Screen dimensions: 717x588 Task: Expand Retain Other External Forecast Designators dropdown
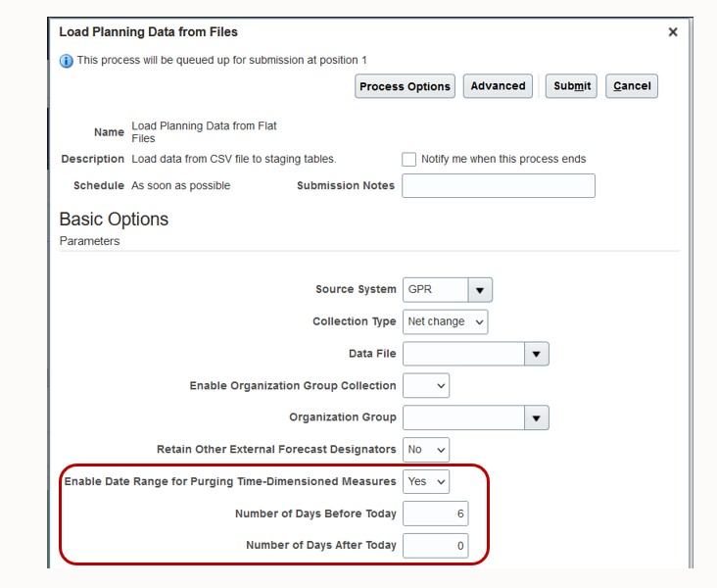pos(426,450)
